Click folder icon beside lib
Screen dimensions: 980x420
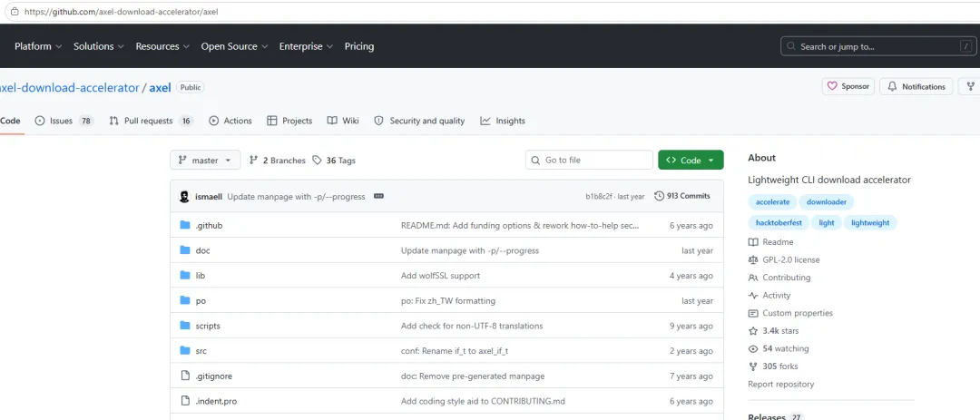(x=184, y=275)
